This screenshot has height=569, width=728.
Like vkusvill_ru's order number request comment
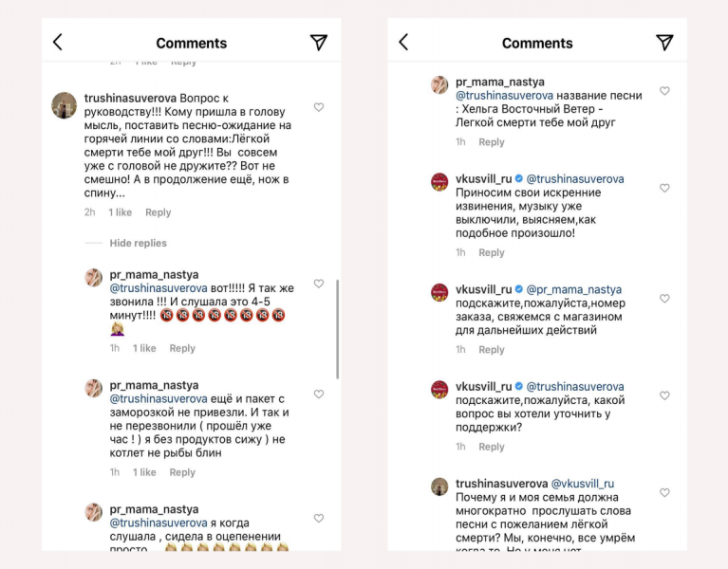[664, 299]
